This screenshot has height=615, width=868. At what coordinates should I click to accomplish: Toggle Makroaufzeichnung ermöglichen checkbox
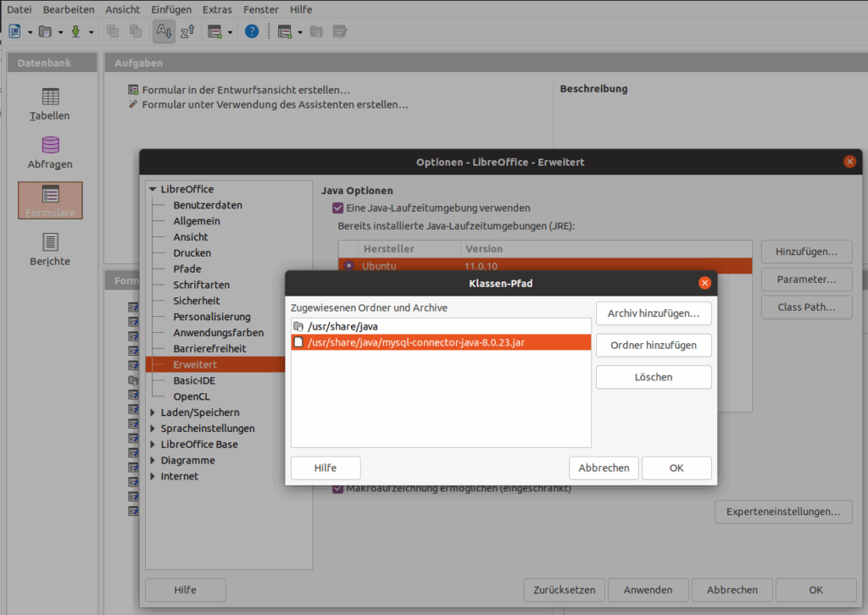click(x=337, y=489)
